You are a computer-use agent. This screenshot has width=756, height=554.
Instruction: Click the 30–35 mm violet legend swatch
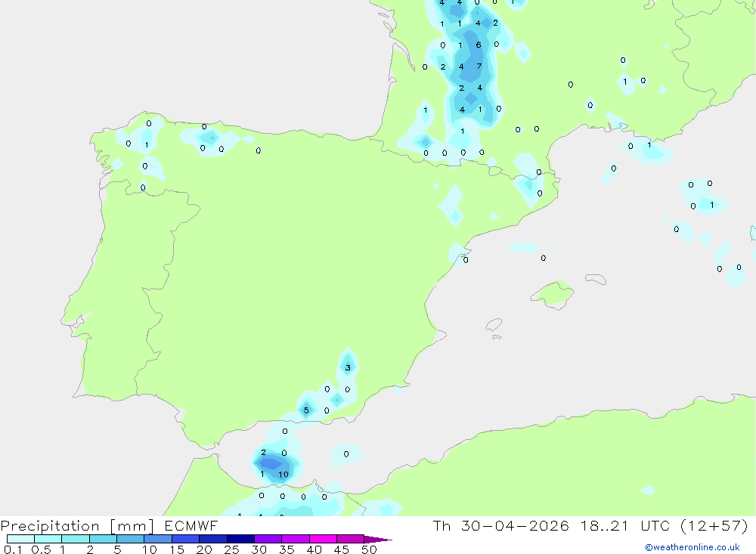point(268,539)
